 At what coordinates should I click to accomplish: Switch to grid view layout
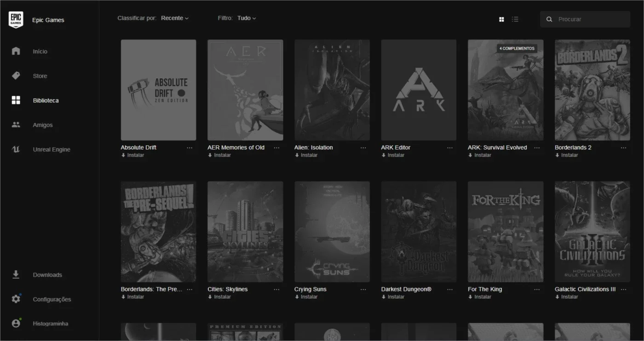tap(501, 19)
